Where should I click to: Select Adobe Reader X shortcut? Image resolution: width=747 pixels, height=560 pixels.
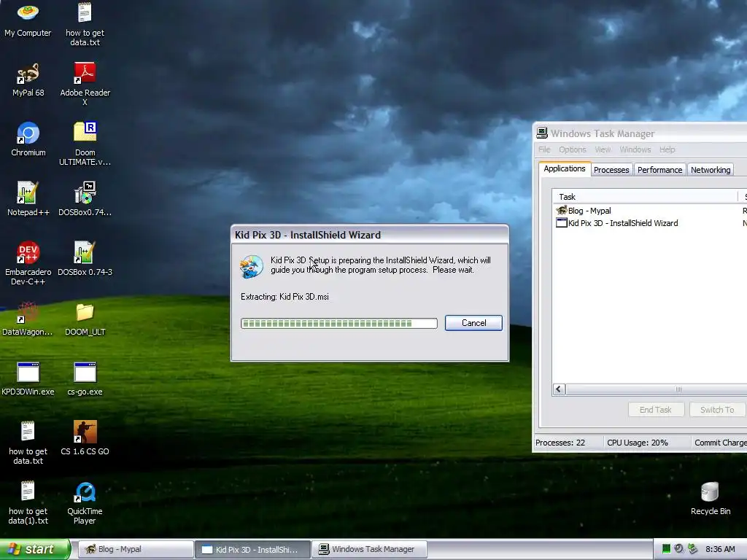click(85, 85)
